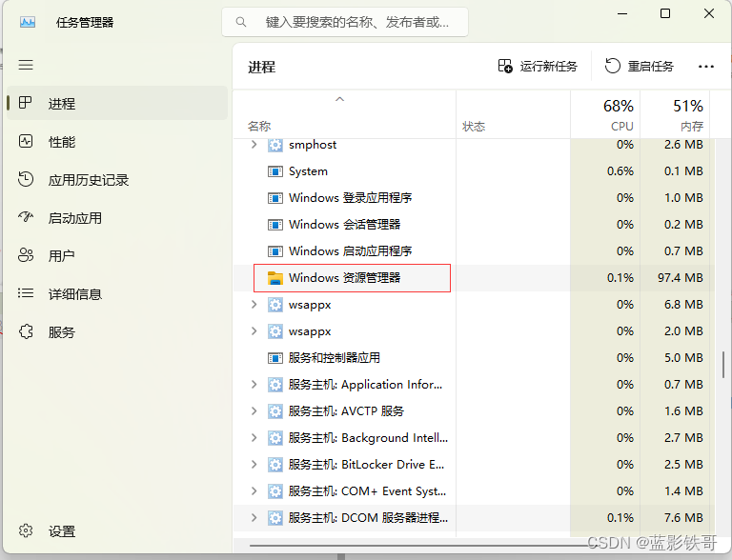The image size is (732, 560).
Task: Open the three-dot more options menu
Action: click(706, 67)
